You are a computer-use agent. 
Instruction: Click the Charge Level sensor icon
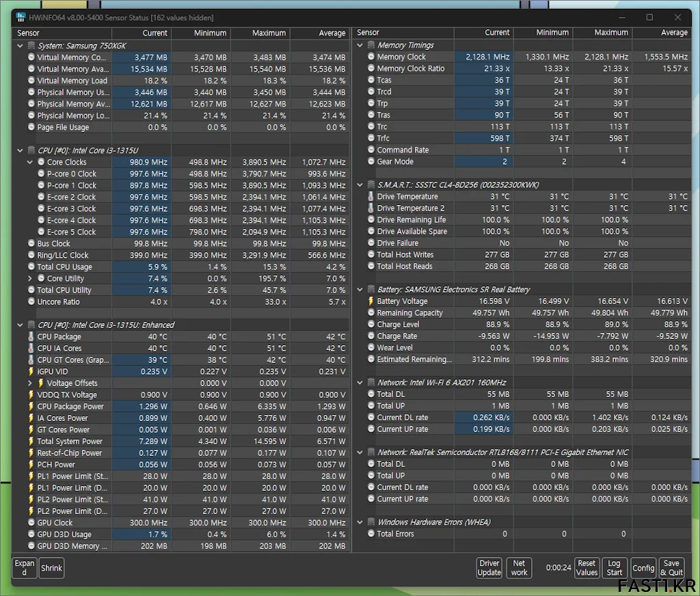[x=371, y=324]
